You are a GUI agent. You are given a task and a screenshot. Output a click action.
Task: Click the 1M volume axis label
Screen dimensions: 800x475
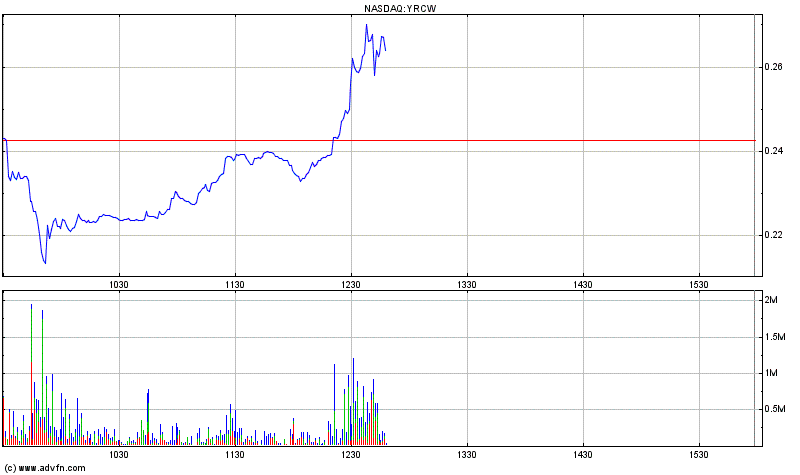[771, 373]
